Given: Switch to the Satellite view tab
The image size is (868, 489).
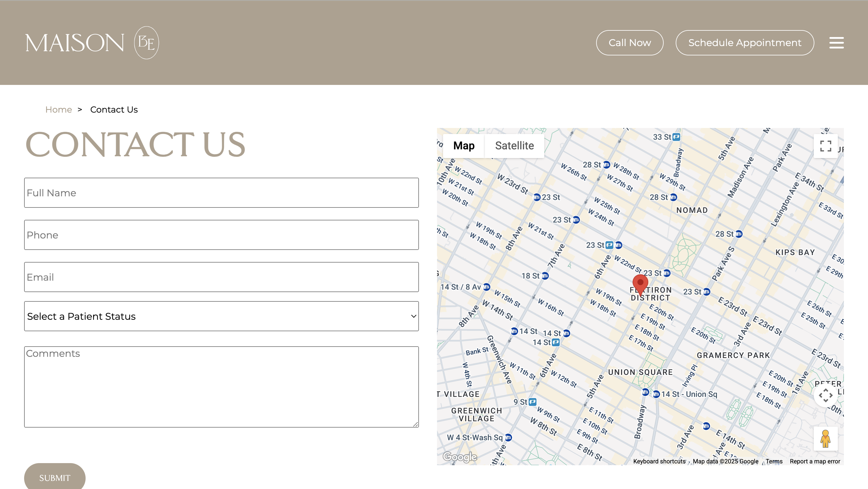Looking at the screenshot, I should point(514,146).
